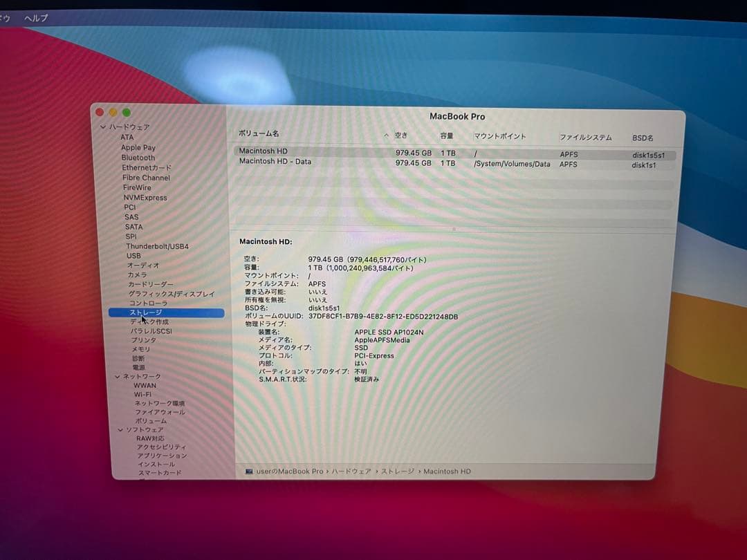
Task: Select Bluetooth in the hardware sidebar
Action: pos(138,158)
